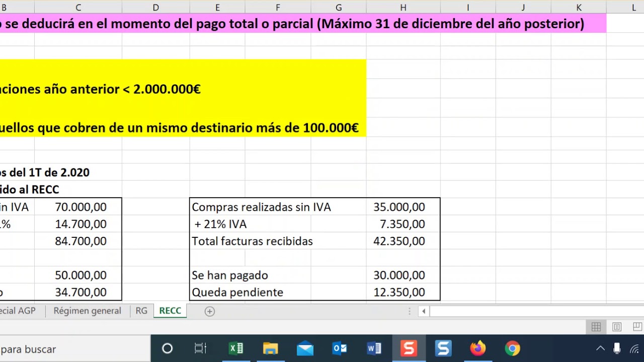Switch to the Régimen general sheet
Viewport: 644px width, 362px height.
click(x=87, y=311)
